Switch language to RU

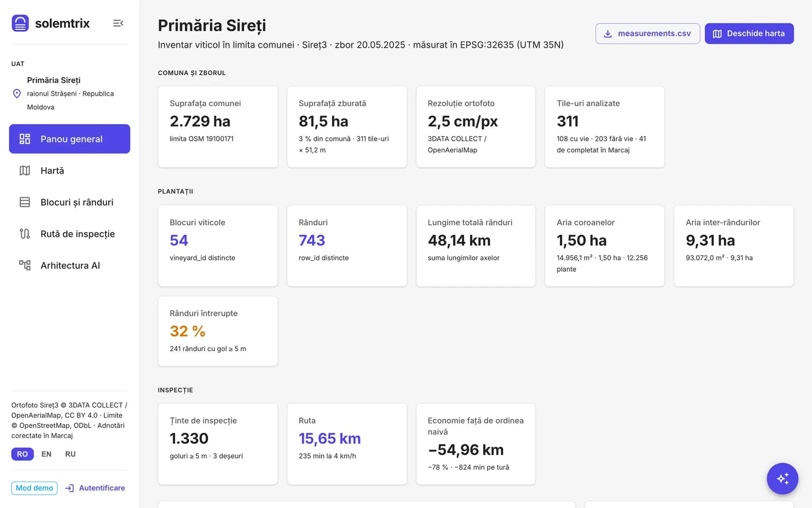(70, 454)
